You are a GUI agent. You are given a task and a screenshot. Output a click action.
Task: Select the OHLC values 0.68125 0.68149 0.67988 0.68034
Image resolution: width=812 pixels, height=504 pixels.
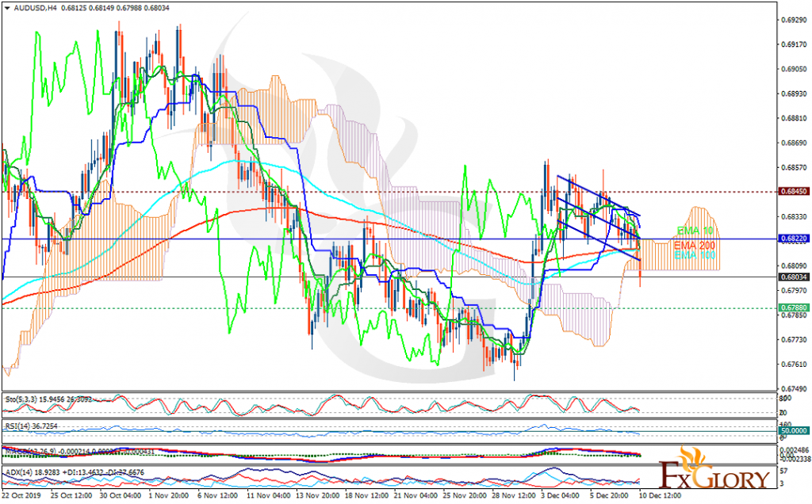click(116, 8)
